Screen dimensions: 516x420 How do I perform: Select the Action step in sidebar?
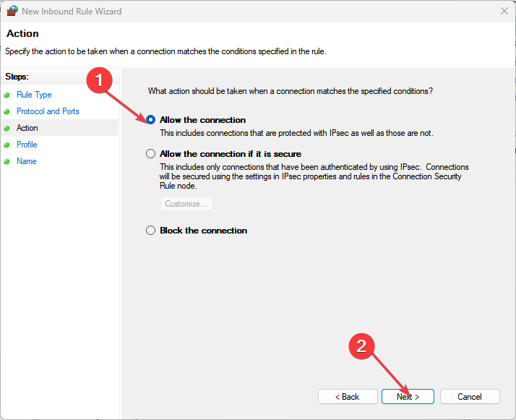(x=27, y=128)
